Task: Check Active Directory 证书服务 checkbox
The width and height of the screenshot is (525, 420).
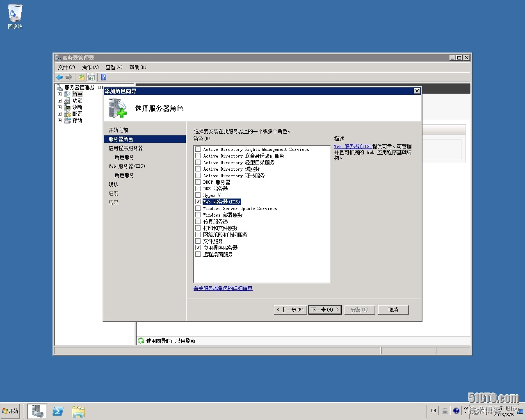Action: pyautogui.click(x=198, y=176)
